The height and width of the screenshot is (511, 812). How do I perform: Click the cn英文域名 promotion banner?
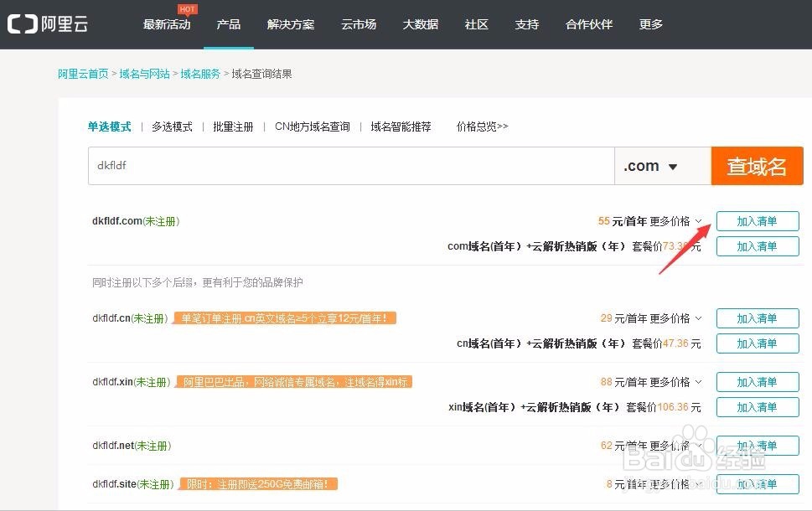(x=285, y=317)
